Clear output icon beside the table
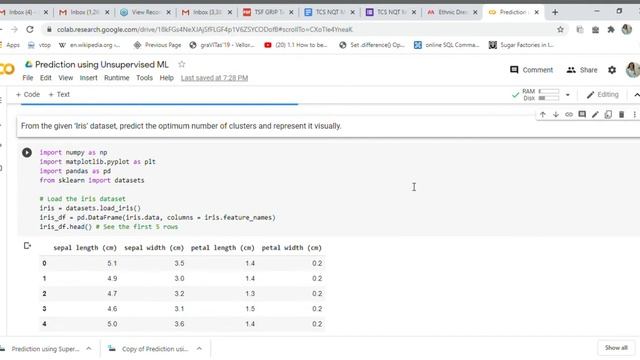Viewport: 640px width, 360px height. 27,246
